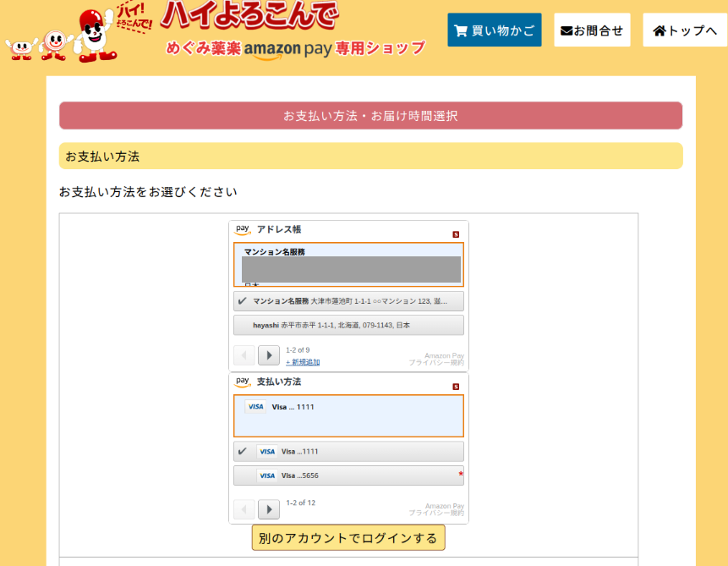
Task: Select the マンション名服務 大津市 address
Action: [348, 301]
